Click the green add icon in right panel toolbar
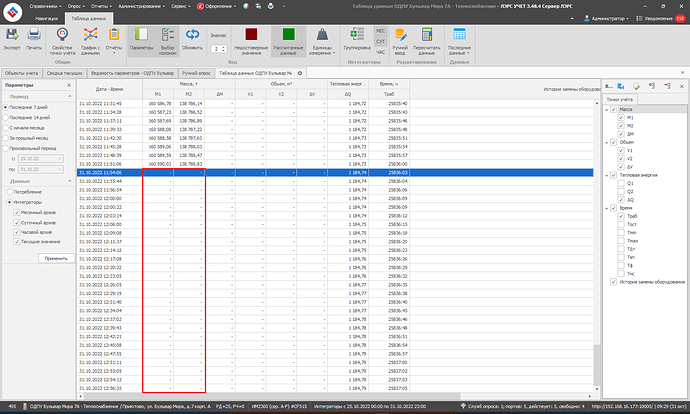Screen dimensions: 690x414 pos(652,86)
